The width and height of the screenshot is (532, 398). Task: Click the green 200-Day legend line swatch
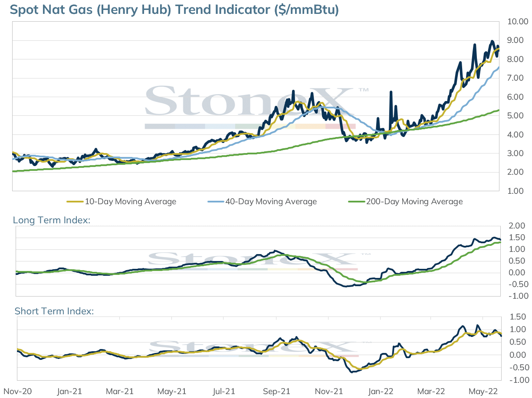click(357, 202)
